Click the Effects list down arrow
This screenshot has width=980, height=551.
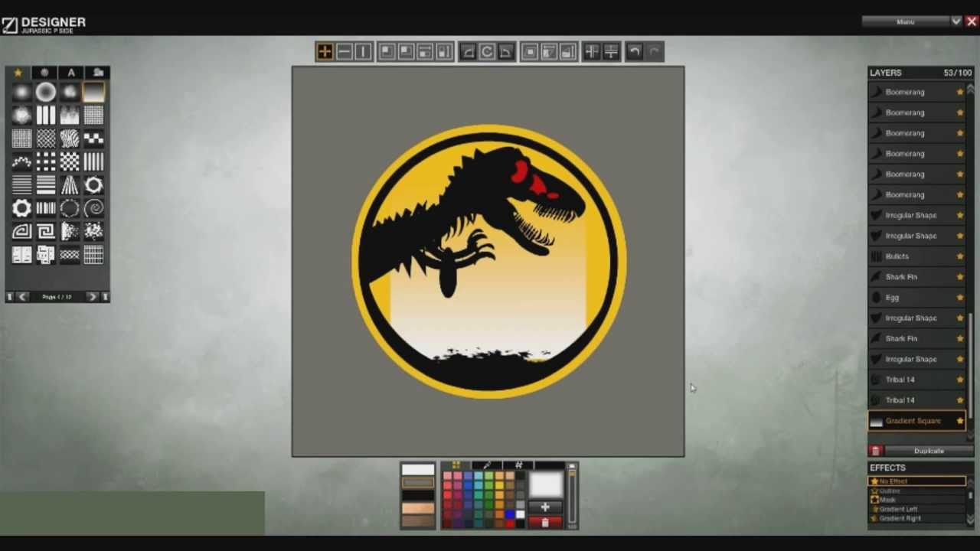point(971,520)
